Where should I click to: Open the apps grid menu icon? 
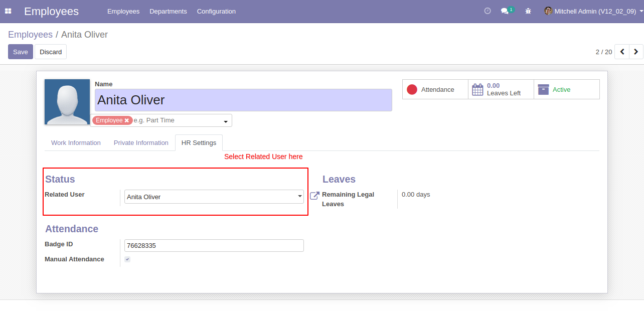tap(8, 11)
